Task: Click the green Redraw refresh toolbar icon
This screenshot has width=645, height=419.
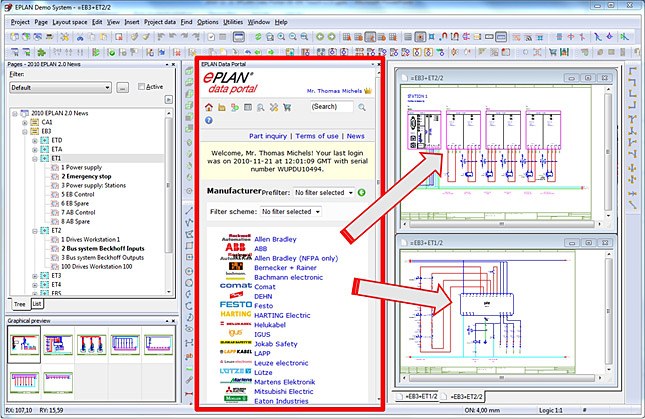Action: [x=258, y=37]
